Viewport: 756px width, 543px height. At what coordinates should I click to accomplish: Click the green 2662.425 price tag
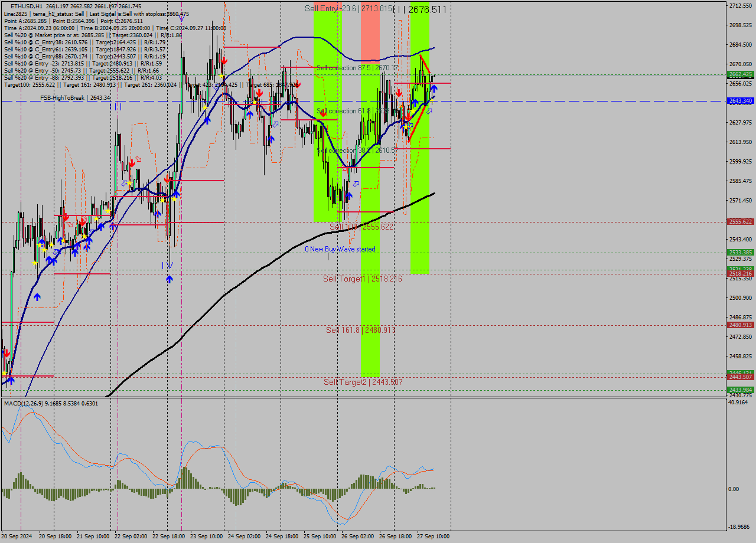740,74
